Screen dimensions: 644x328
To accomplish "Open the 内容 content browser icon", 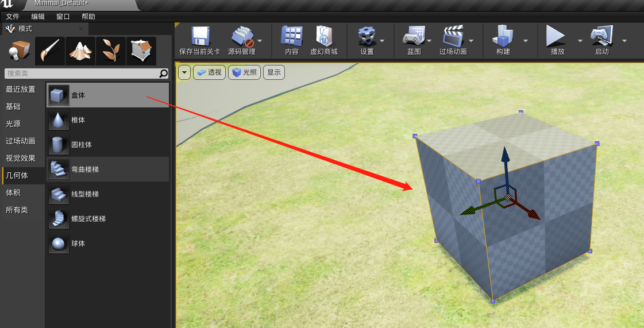I will pos(292,36).
